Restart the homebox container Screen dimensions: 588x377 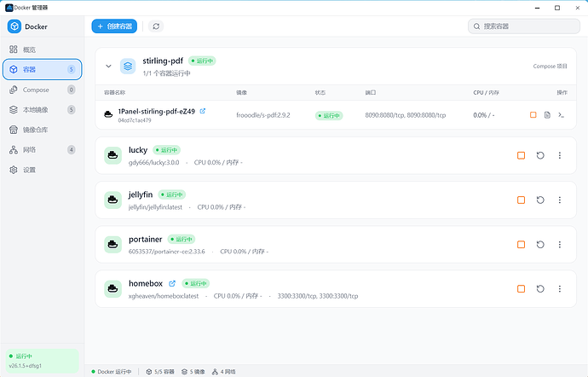pos(540,289)
